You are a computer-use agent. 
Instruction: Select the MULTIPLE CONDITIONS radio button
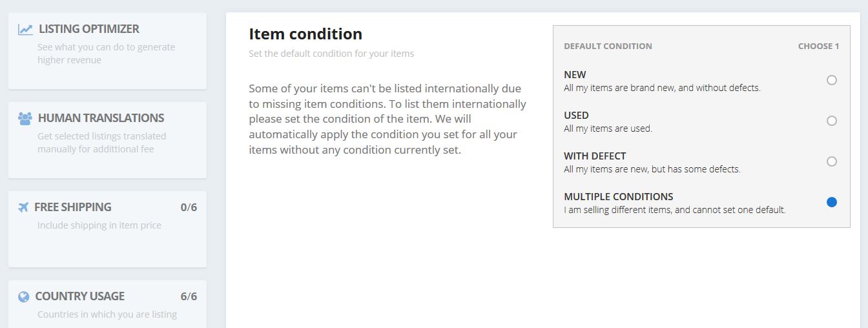pyautogui.click(x=832, y=202)
